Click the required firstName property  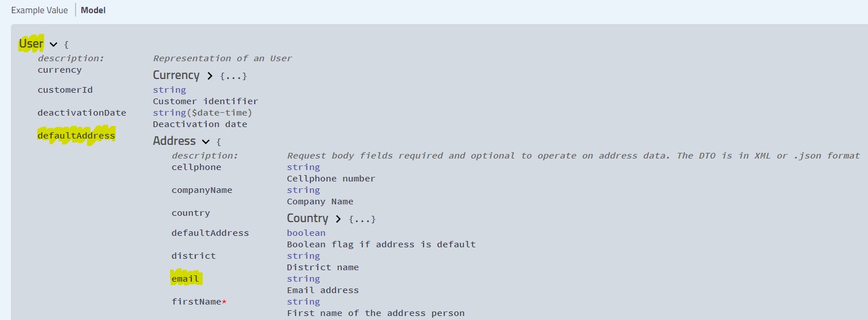[196, 302]
